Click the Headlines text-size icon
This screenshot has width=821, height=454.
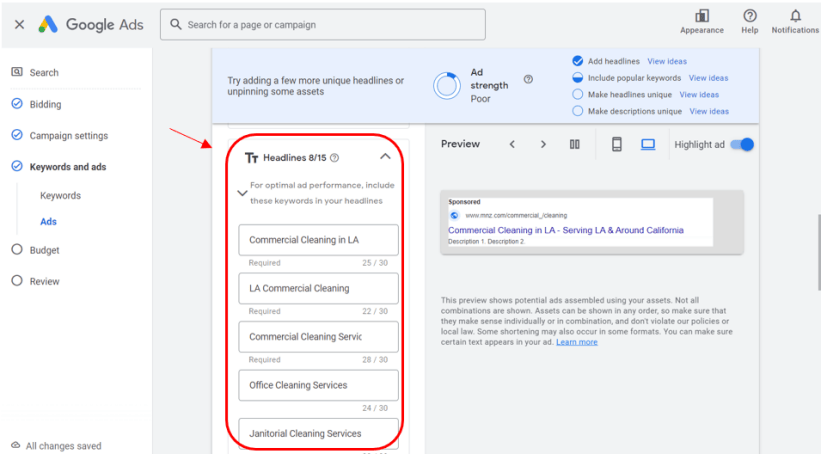251,158
